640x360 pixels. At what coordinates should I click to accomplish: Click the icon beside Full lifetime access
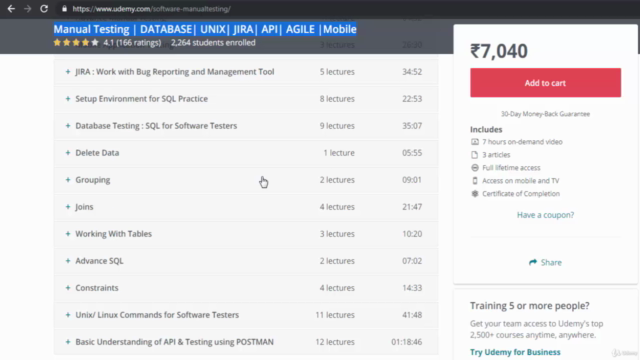(474, 168)
